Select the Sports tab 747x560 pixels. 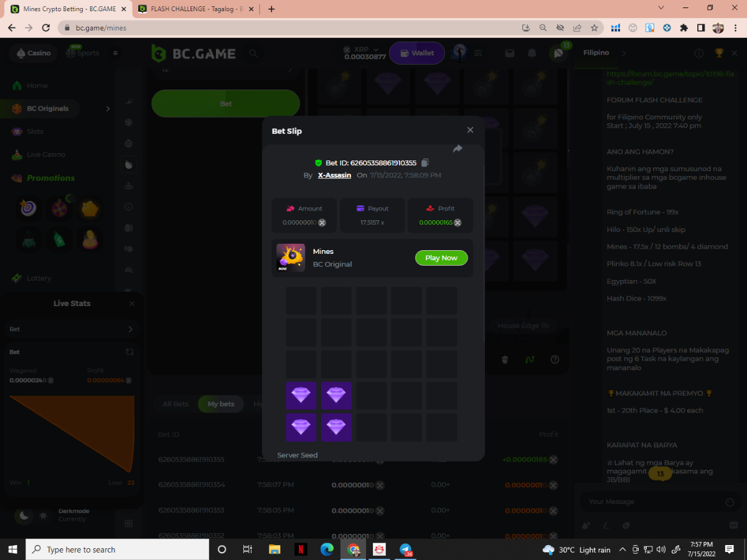click(83, 54)
